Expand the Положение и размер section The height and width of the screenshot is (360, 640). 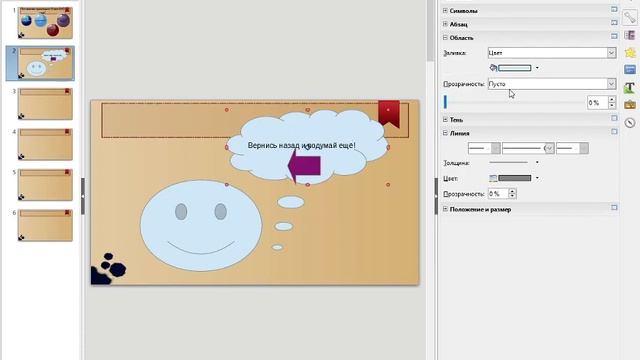click(445, 209)
